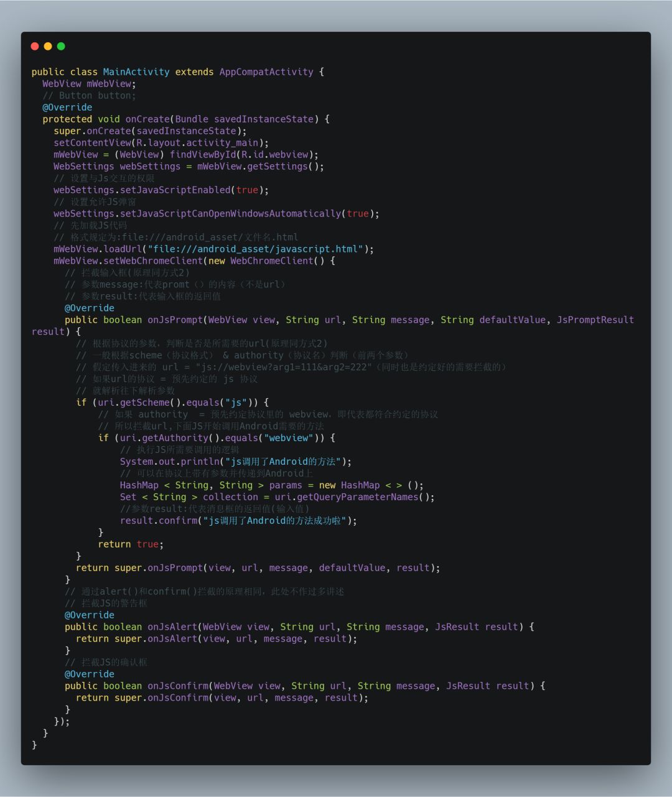672x797 pixels.
Task: Select the 'WebView mWebView;' declaration line
Action: (89, 84)
